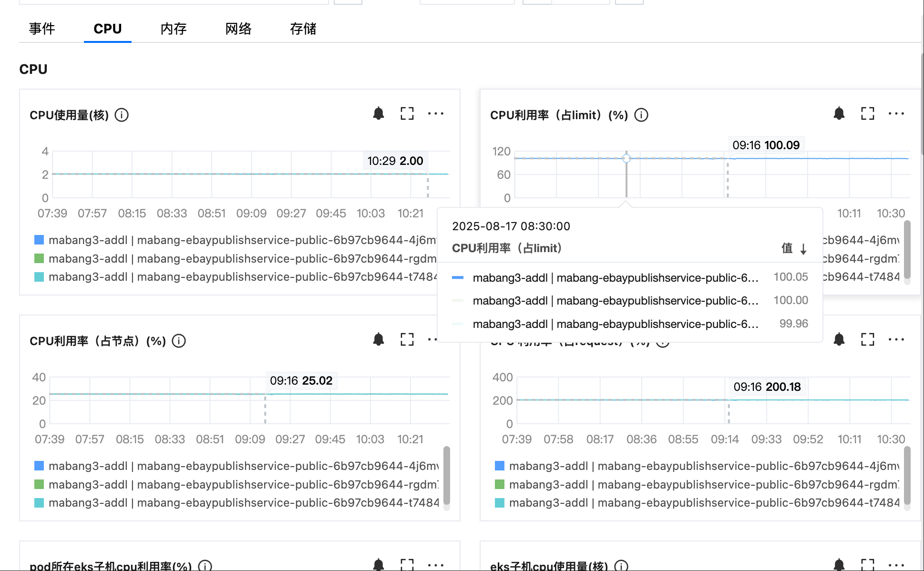Screen dimensions: 924x571
Task: Fullscreen the CPU利用率（占limit） chart
Action: tap(868, 113)
